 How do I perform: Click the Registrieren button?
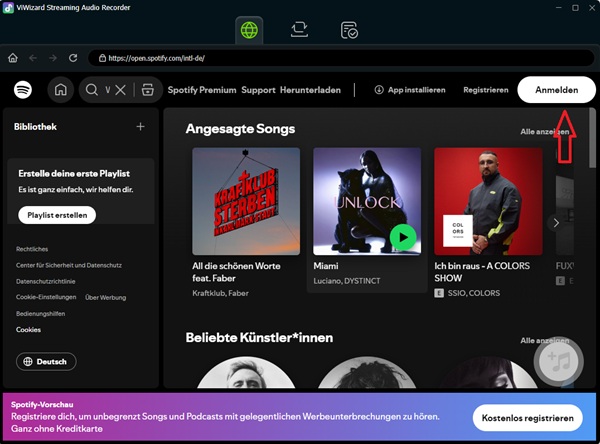486,90
